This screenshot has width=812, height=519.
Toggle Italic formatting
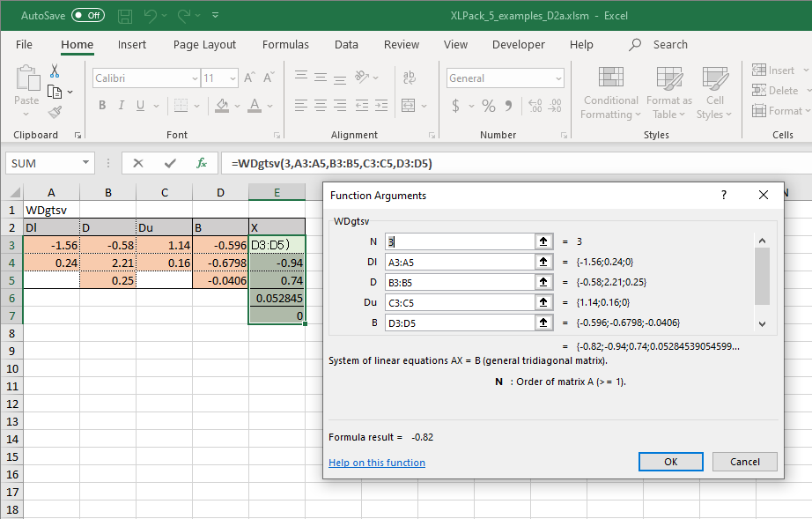(x=122, y=106)
